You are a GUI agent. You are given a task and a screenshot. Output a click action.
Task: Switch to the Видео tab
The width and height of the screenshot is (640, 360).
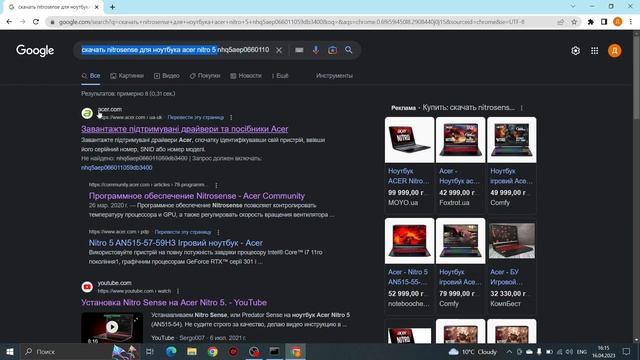167,76
